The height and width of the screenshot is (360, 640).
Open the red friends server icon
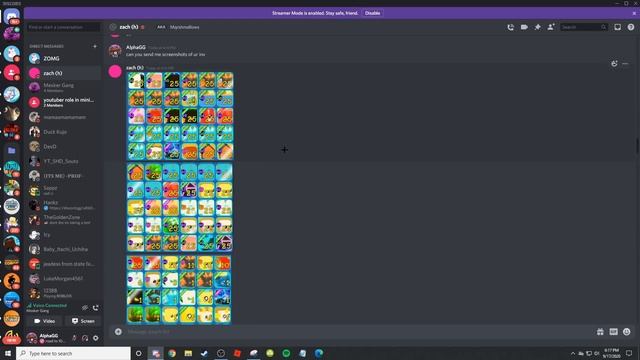(12, 73)
